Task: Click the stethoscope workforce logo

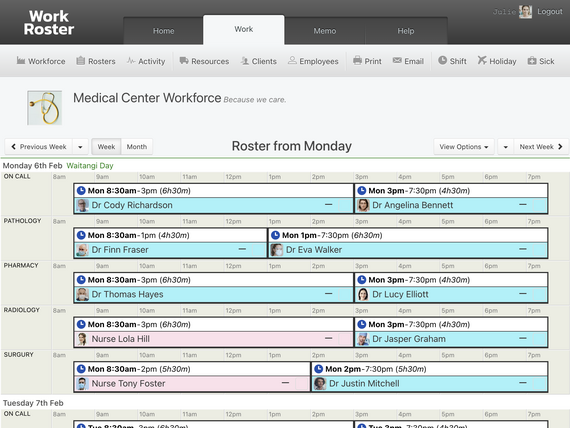Action: point(44,108)
